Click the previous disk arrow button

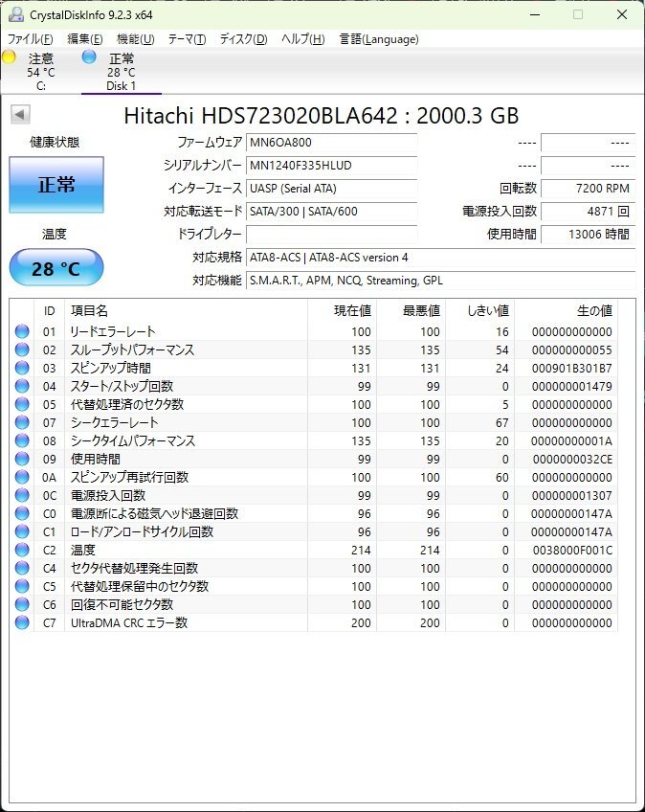coord(21,115)
